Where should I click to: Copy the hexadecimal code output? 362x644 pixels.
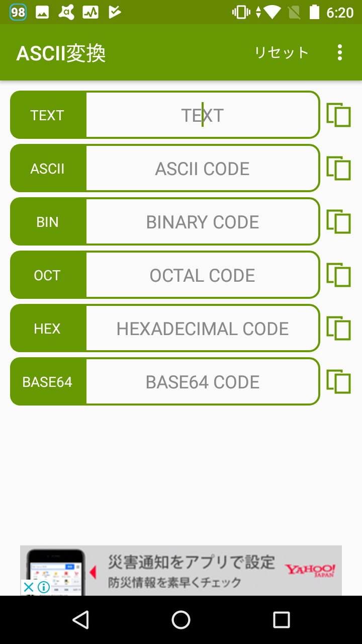(x=339, y=328)
